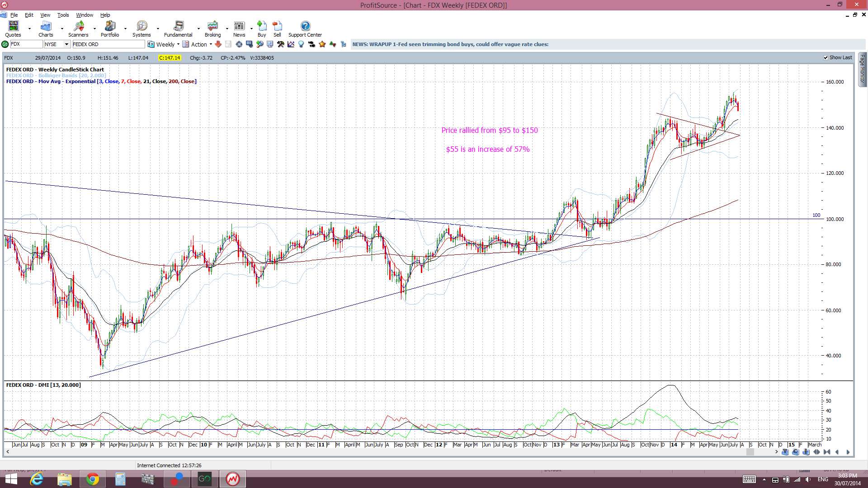Image resolution: width=868 pixels, height=488 pixels.
Task: Expand the Quotes dropdown arrow
Action: click(x=29, y=28)
